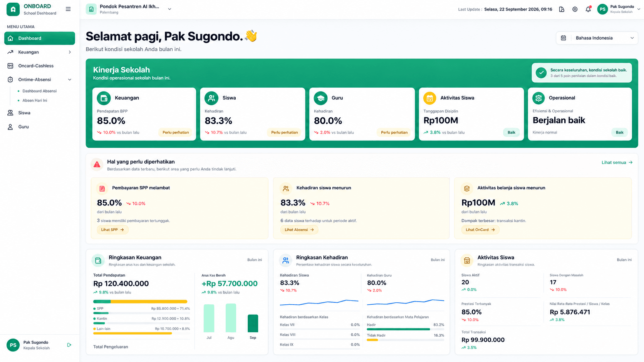Click the Aktivitas Siswa yellow calendar icon
The width and height of the screenshot is (644, 362).
[x=430, y=98]
